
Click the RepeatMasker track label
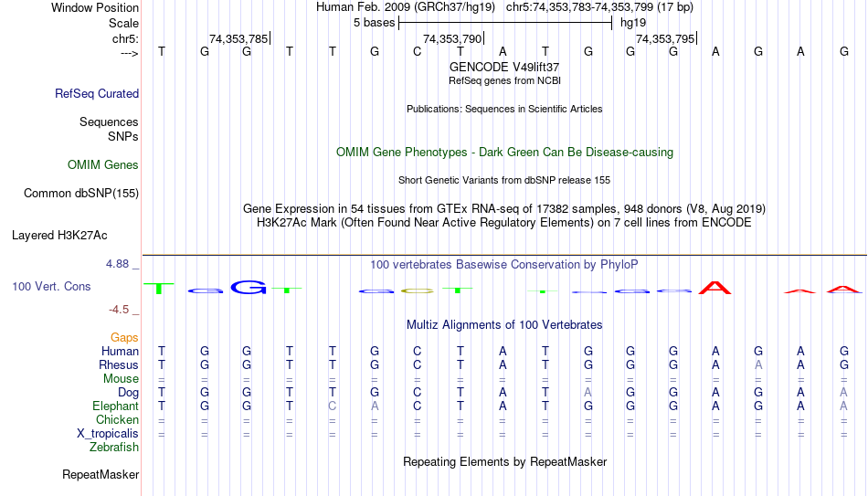[101, 474]
